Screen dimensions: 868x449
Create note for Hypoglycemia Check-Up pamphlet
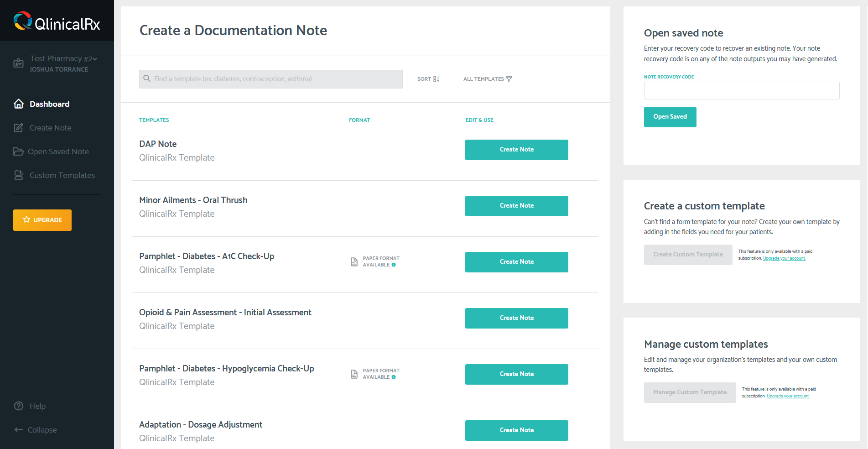(517, 374)
